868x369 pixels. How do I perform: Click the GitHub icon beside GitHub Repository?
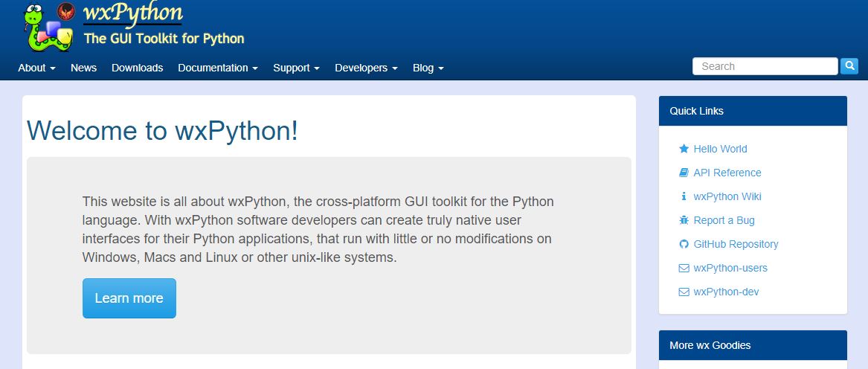(684, 244)
